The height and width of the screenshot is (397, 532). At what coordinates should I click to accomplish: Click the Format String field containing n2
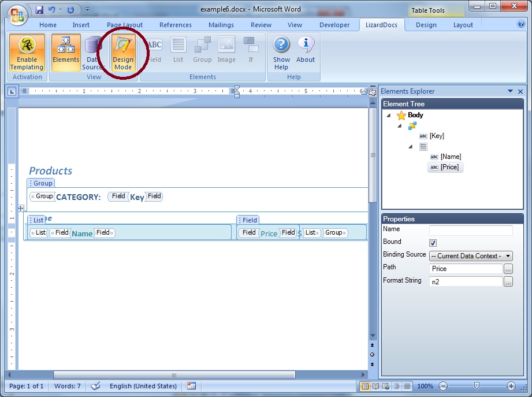[466, 281]
